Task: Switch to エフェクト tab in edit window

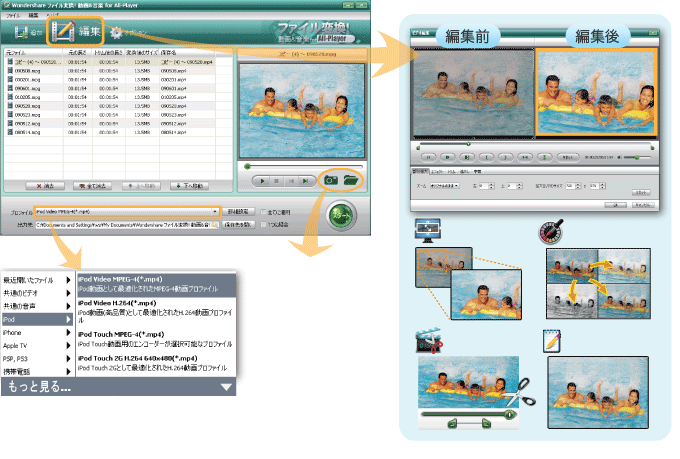Action: [437, 172]
